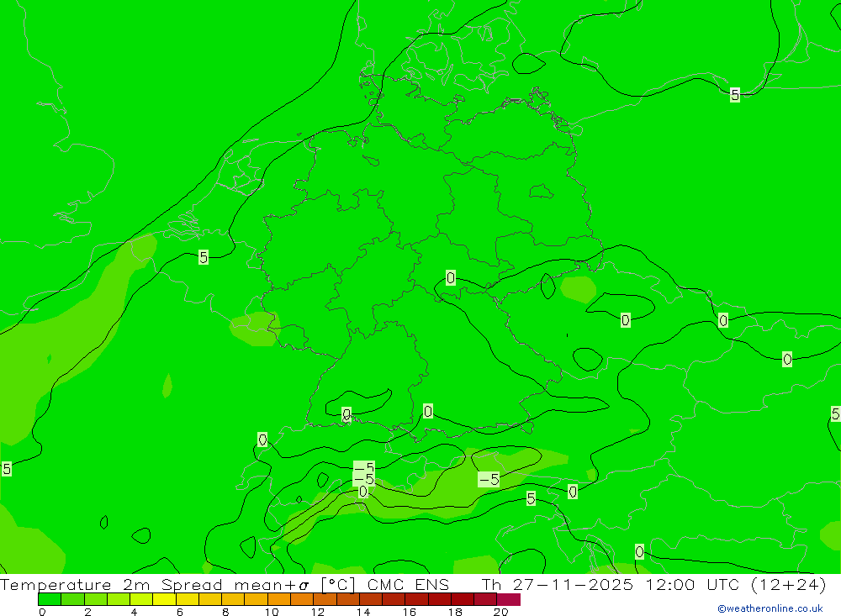Image resolution: width=841 pixels, height=616 pixels.
Task: Click the '18' legend scale number
Action: [x=455, y=612]
